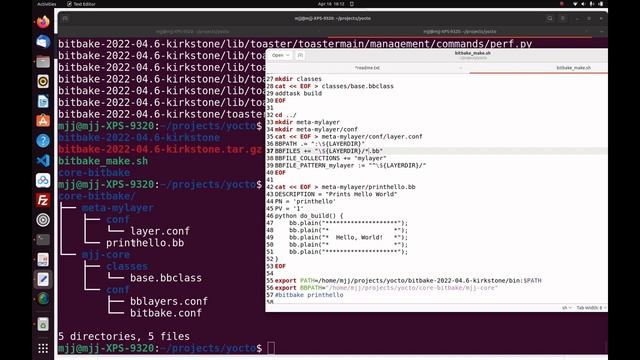Open the cloud app icon above FileZilla
Viewport: 640px width, 360px height.
coord(43,180)
